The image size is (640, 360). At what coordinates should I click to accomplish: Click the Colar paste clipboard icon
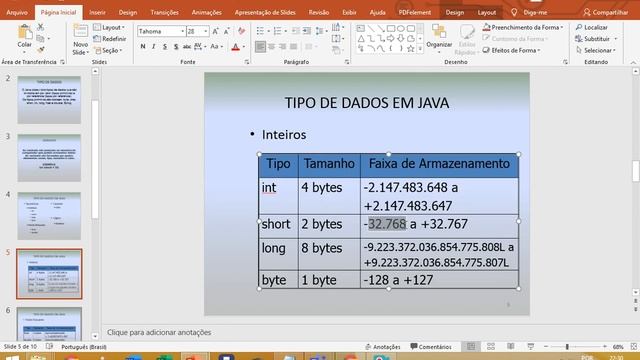point(24,32)
